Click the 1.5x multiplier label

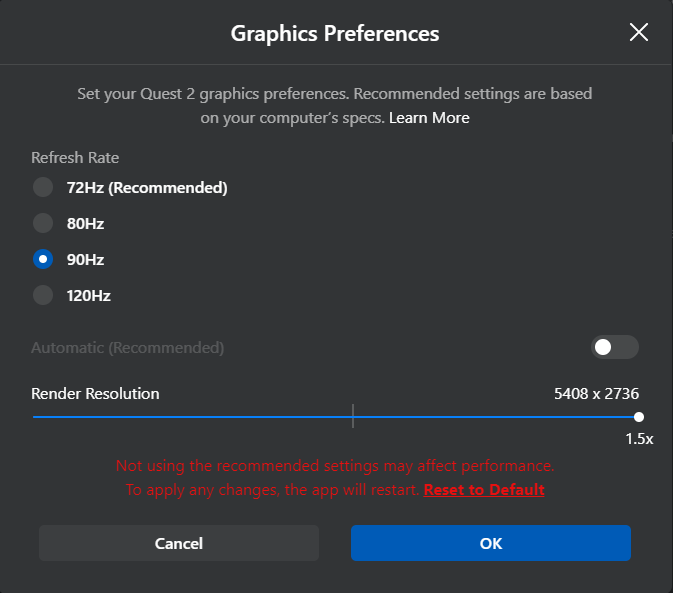tap(639, 439)
